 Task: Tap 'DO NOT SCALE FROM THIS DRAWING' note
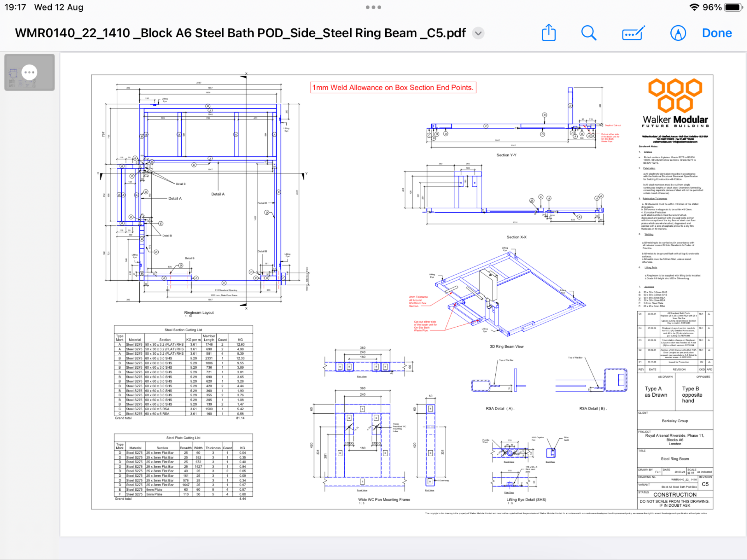click(675, 502)
